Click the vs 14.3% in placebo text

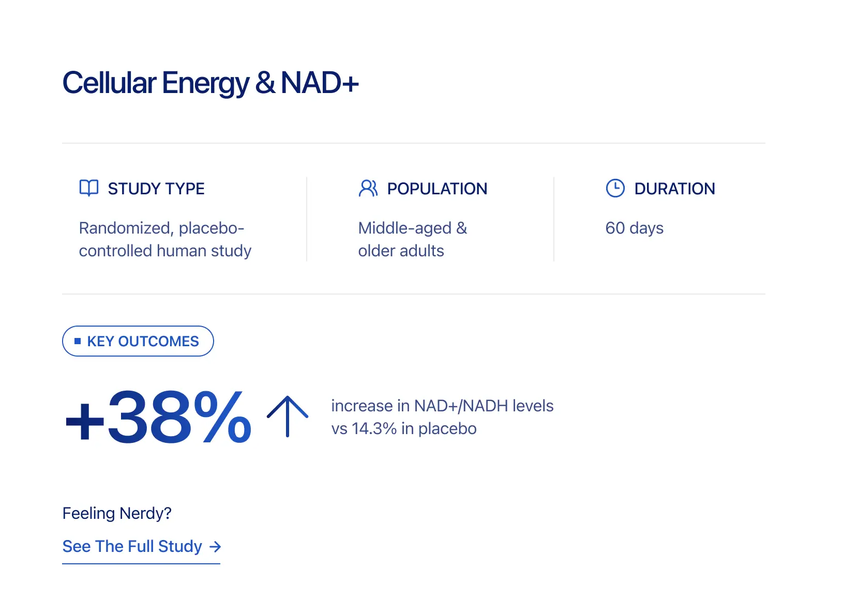[x=404, y=428]
